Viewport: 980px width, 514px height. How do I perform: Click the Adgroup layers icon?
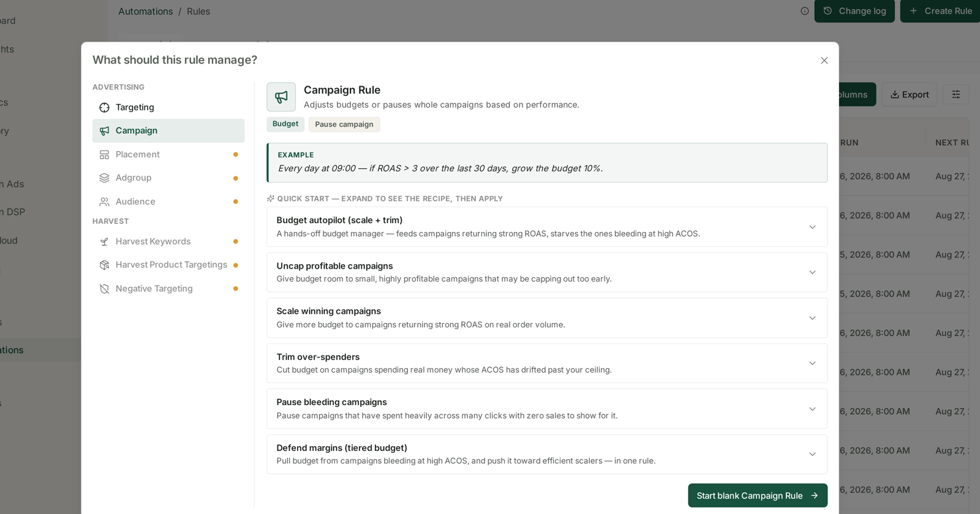pyautogui.click(x=104, y=178)
